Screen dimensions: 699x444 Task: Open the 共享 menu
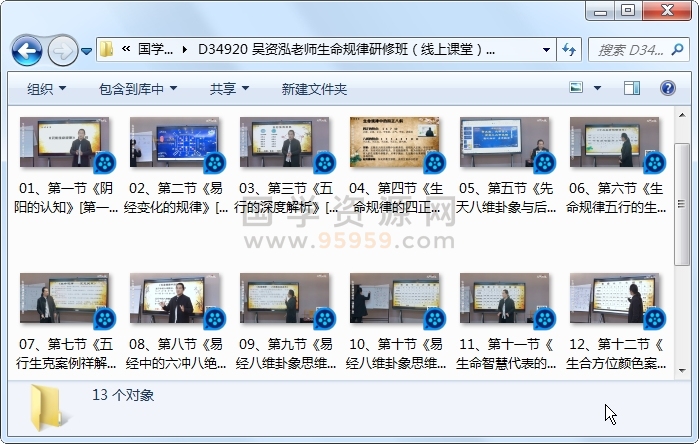pos(229,89)
